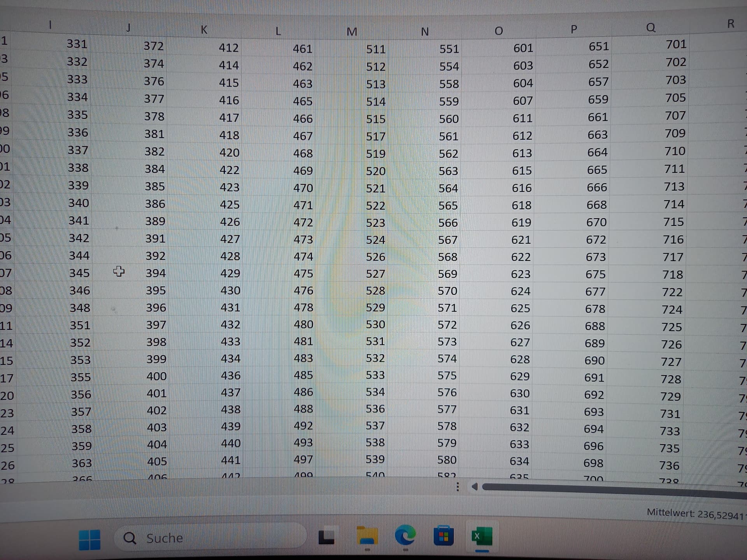Click the Suche taskbar search box

click(x=210, y=538)
